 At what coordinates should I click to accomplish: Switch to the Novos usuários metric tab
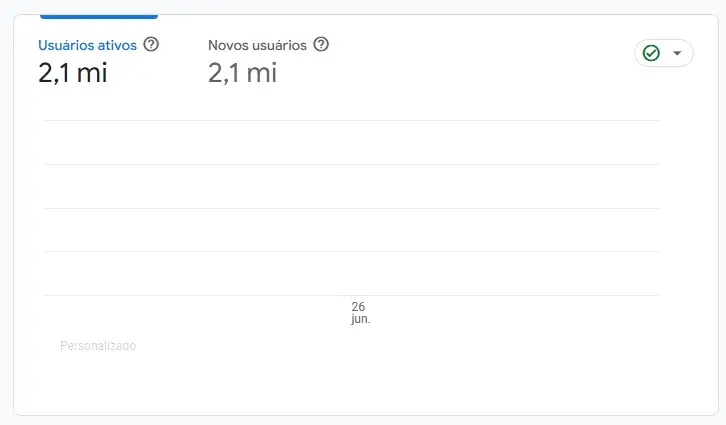click(x=258, y=45)
